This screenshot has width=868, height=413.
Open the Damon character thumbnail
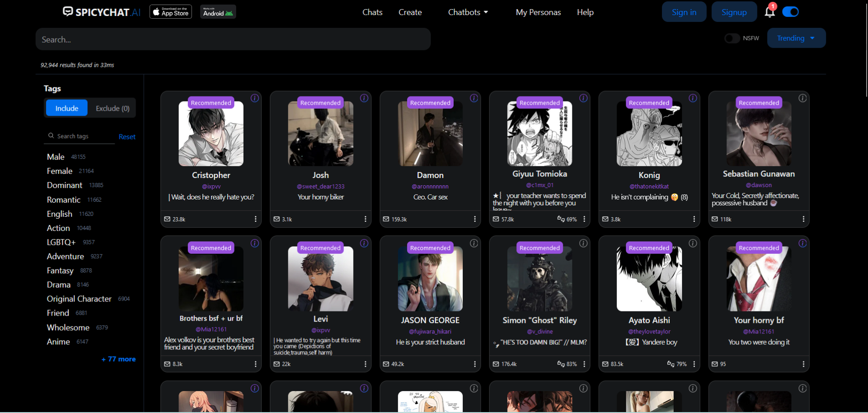[x=430, y=134]
